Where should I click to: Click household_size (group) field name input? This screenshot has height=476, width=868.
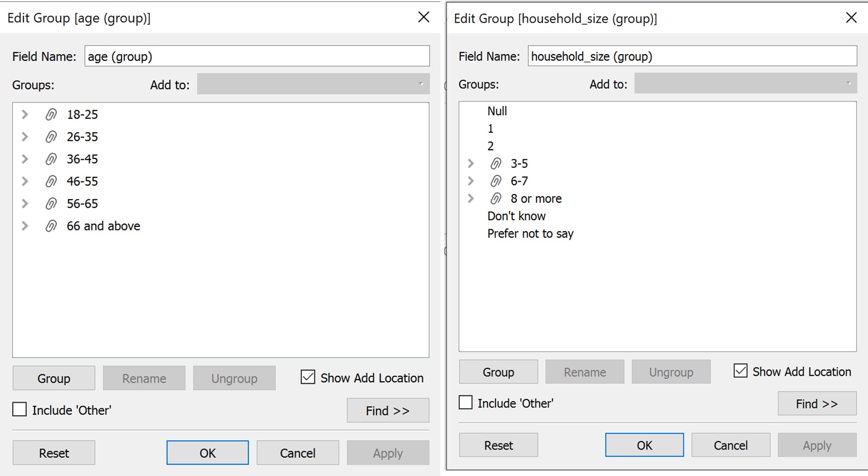[692, 56]
